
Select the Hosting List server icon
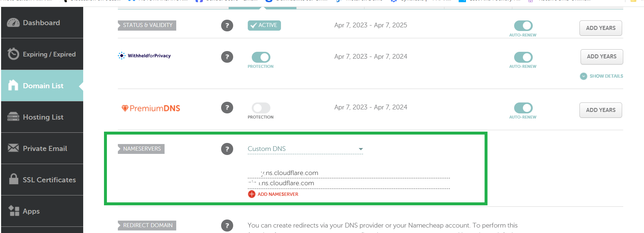point(14,117)
